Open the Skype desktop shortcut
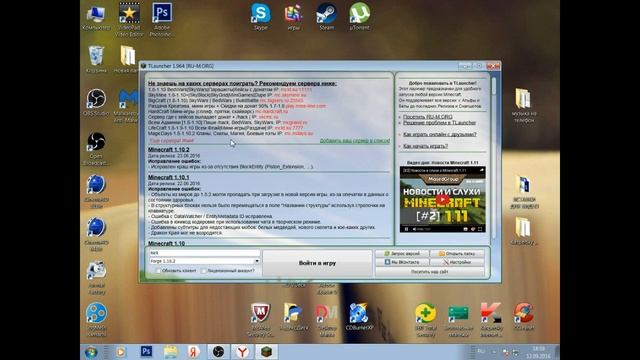The image size is (640, 360). (260, 16)
